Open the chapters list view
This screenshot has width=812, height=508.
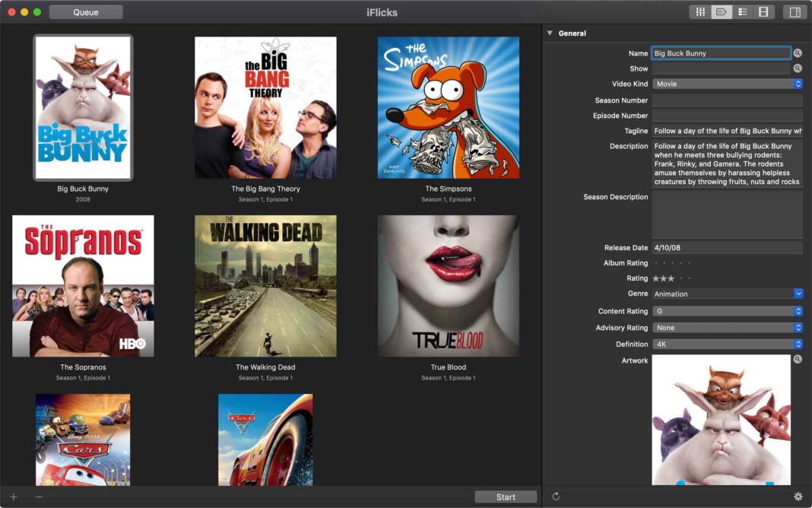point(743,12)
